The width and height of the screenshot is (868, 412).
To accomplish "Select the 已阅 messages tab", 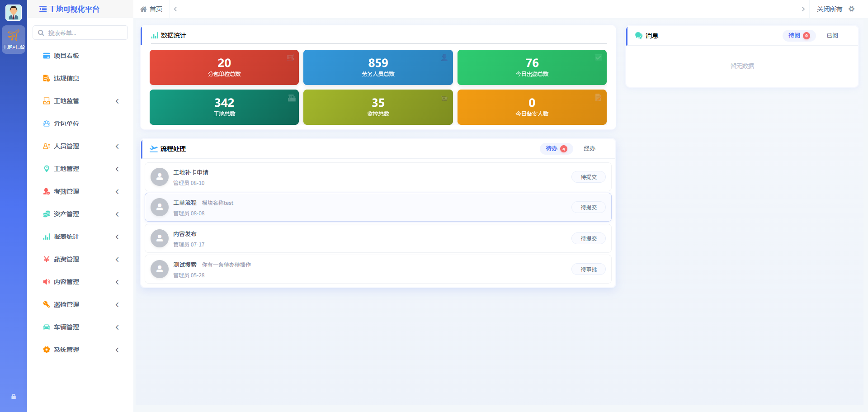I will [832, 36].
